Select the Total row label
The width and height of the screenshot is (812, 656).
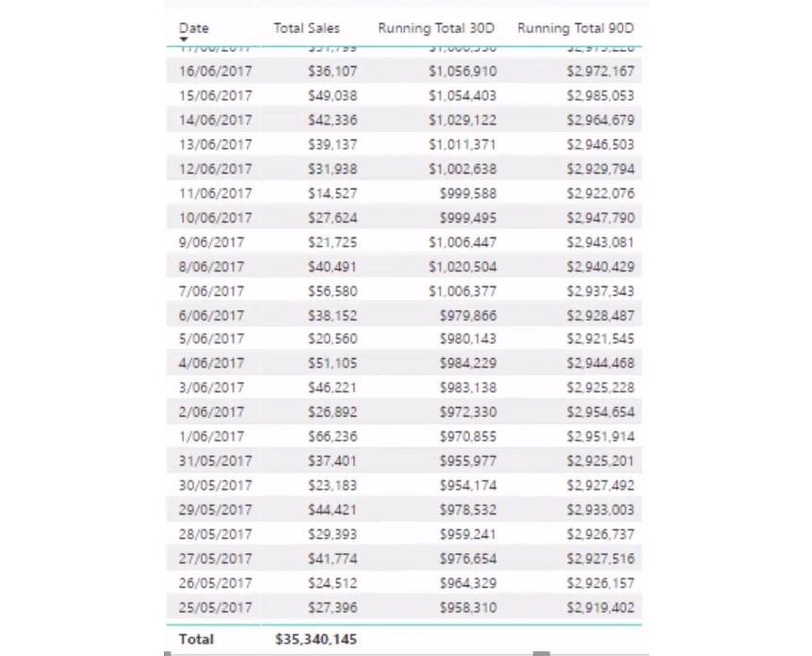click(196, 639)
